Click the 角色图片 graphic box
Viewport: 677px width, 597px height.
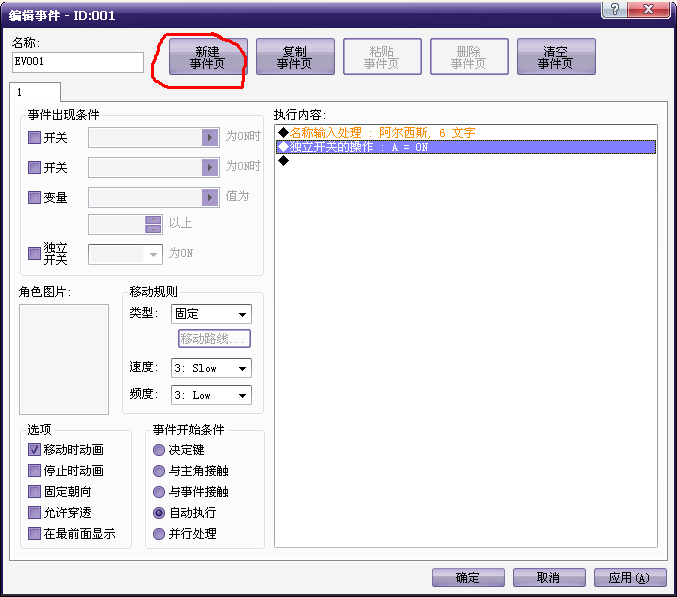point(64,359)
